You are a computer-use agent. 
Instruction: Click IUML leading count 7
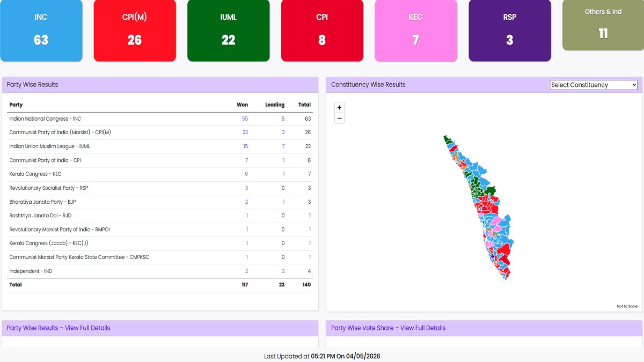[x=283, y=146]
